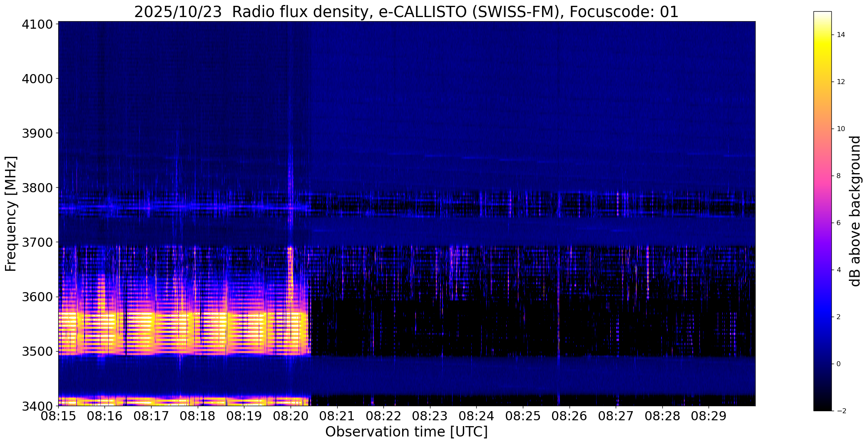Click the colorbar tick label 0
This screenshot has width=868, height=444.
[x=838, y=364]
